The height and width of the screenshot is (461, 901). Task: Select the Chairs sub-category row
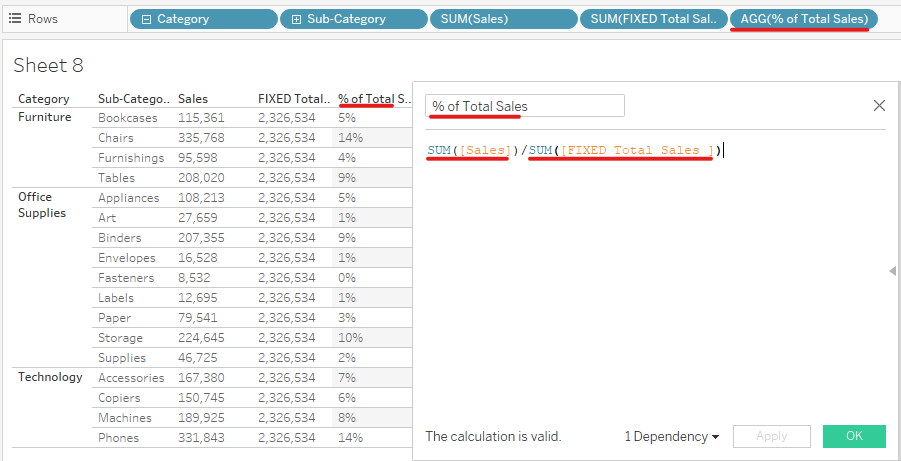(116, 137)
